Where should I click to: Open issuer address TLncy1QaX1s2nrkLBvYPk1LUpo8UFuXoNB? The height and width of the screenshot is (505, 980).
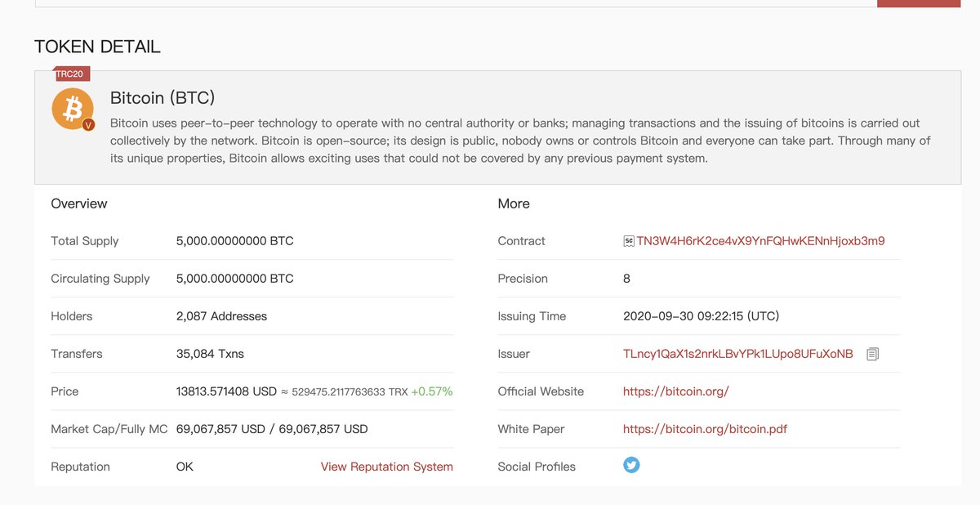point(738,354)
